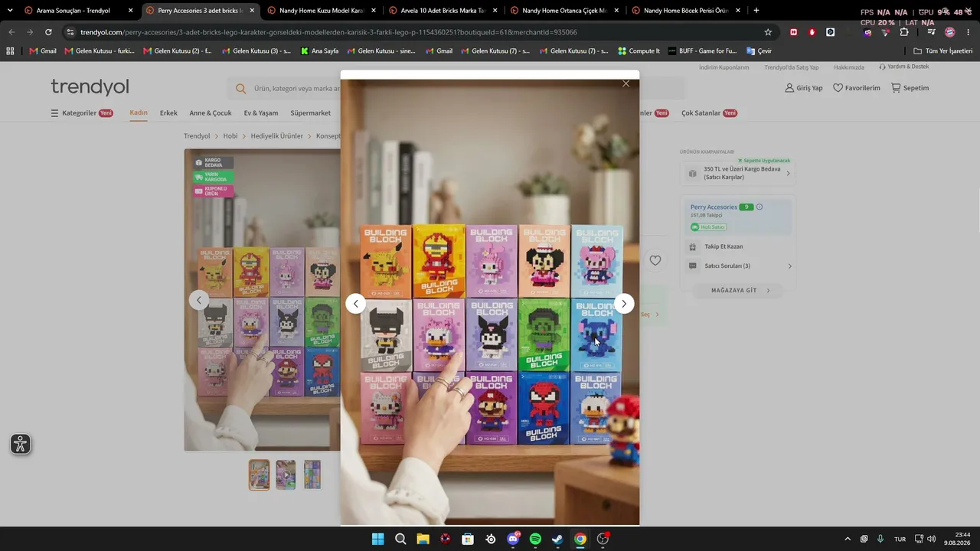Image resolution: width=980 pixels, height=551 pixels.
Task: Select Anne & Çocuk category
Action: (x=211, y=113)
